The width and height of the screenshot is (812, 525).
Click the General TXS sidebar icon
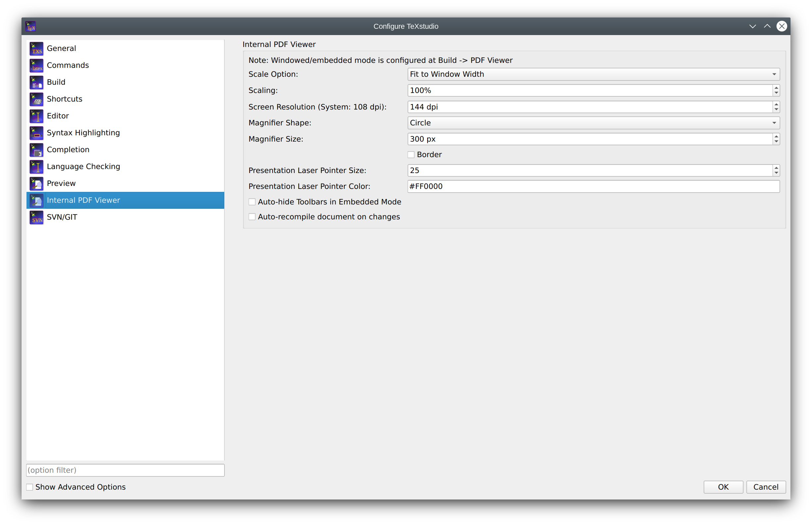point(36,48)
